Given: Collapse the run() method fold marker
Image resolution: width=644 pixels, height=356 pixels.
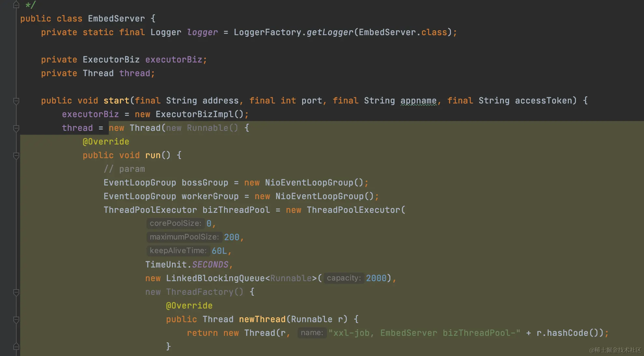Looking at the screenshot, I should coord(16,156).
